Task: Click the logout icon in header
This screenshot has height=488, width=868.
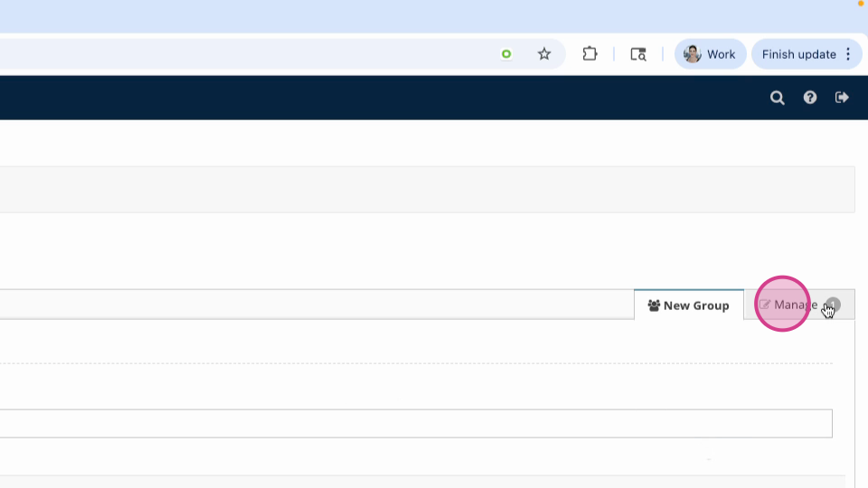Action: (842, 98)
